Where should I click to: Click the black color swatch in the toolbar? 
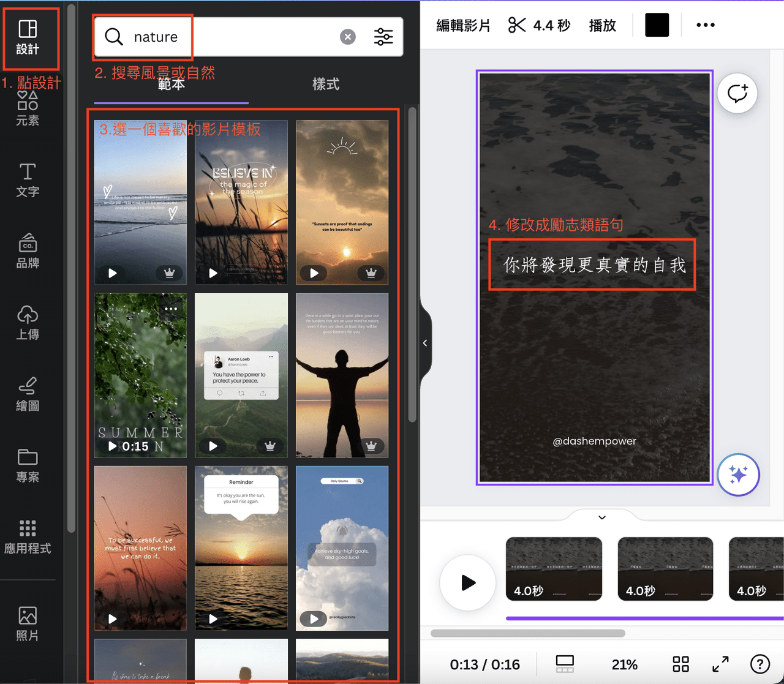657,25
